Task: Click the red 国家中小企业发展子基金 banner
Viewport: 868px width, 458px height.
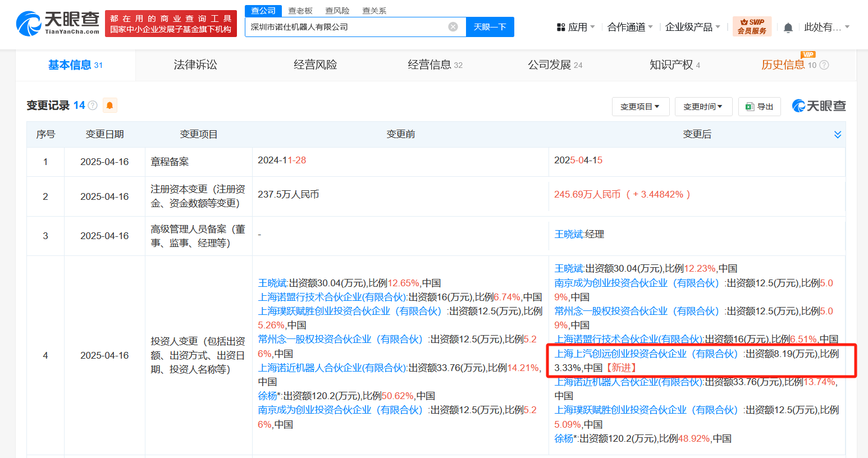Action: [x=171, y=24]
